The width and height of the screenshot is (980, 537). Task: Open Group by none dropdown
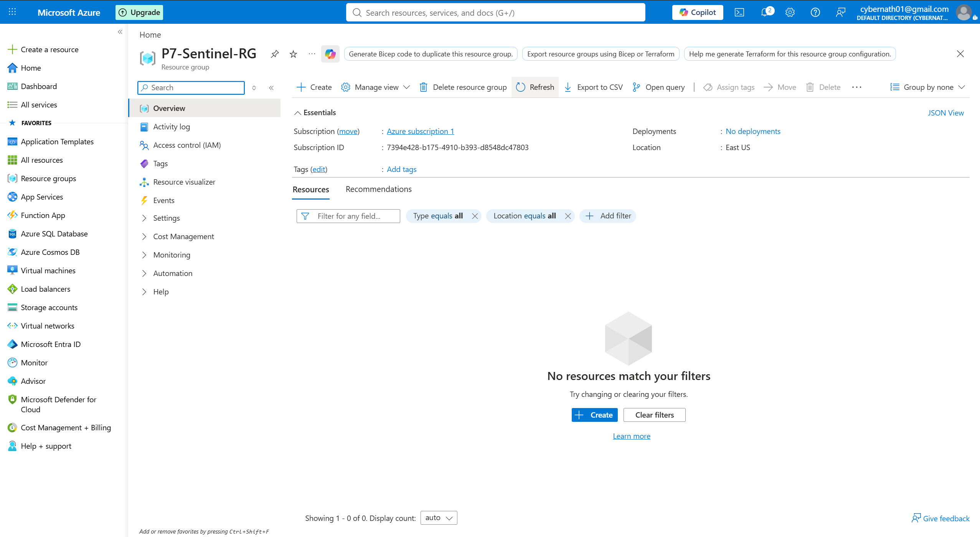click(927, 87)
